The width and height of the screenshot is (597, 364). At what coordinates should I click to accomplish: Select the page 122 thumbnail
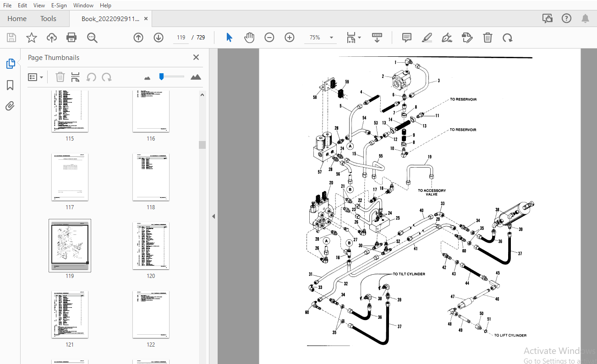click(151, 314)
